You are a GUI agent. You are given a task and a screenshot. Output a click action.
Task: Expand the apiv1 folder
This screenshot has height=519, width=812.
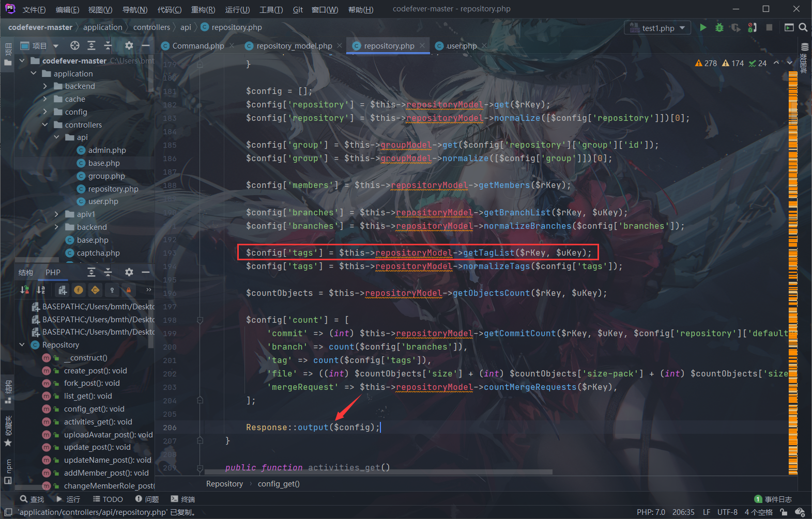[56, 214]
